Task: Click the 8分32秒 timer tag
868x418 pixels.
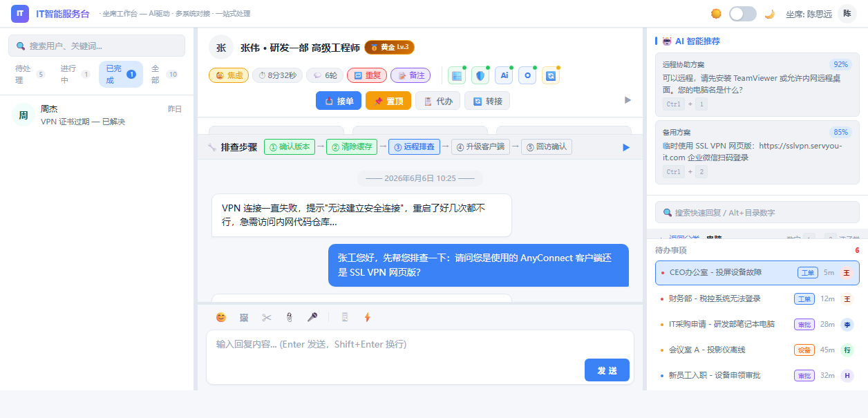Action: pos(277,75)
